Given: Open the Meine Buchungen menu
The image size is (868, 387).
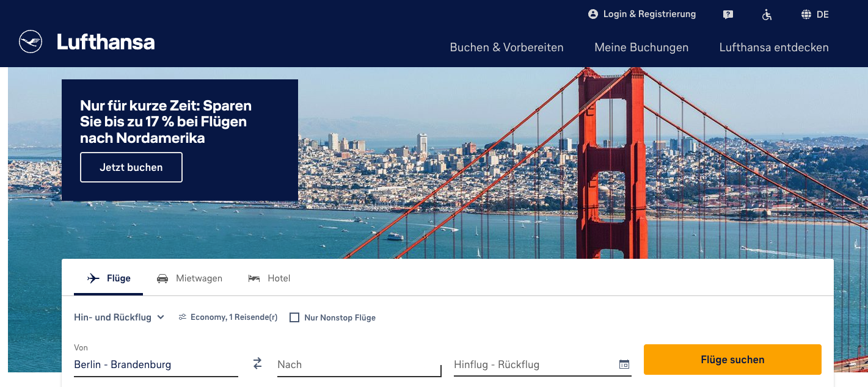Looking at the screenshot, I should [x=641, y=48].
